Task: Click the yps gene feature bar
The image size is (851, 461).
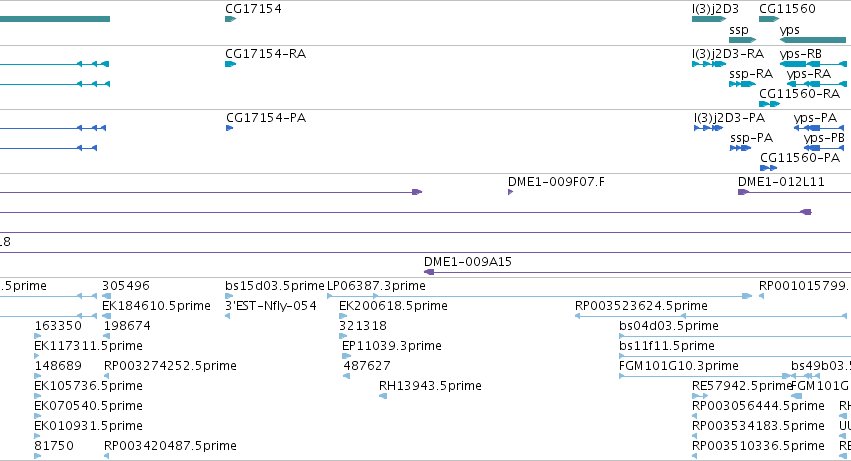Action: [x=812, y=40]
